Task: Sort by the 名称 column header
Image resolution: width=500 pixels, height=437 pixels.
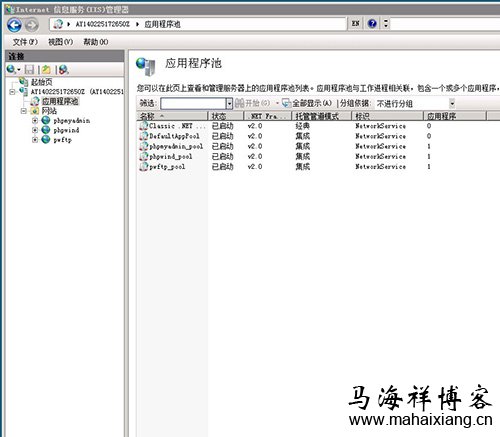Action: tap(172, 116)
